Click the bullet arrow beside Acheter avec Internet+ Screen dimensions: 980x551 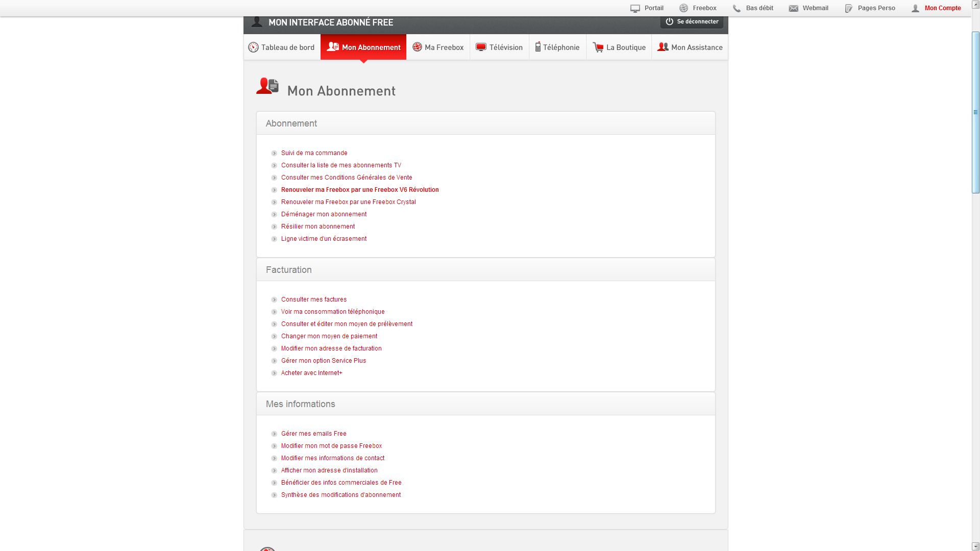(x=274, y=373)
